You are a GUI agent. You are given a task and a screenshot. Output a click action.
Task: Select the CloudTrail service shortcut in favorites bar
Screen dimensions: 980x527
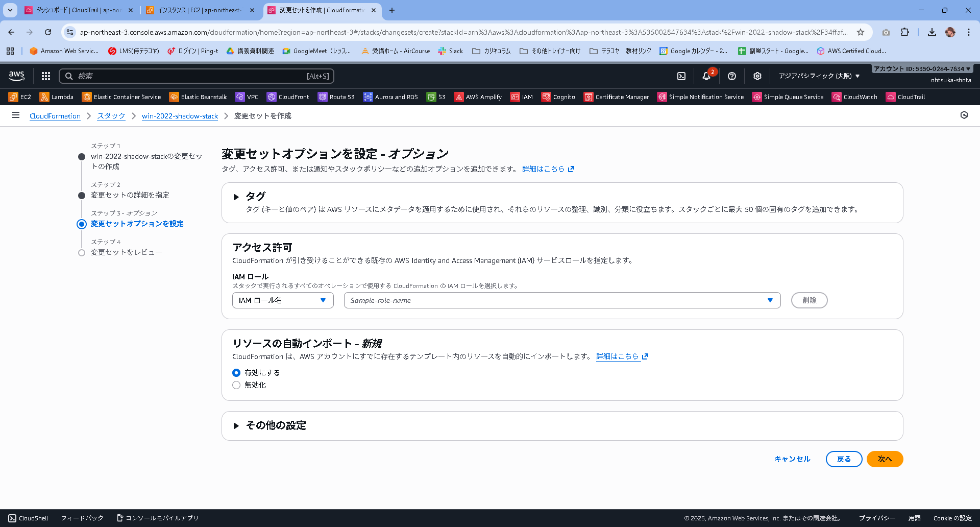905,97
